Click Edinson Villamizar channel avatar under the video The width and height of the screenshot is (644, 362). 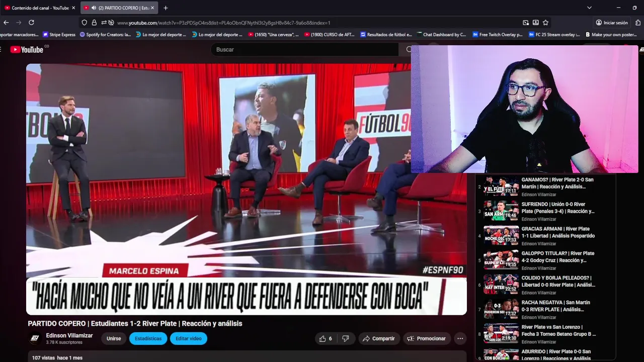pyautogui.click(x=35, y=338)
